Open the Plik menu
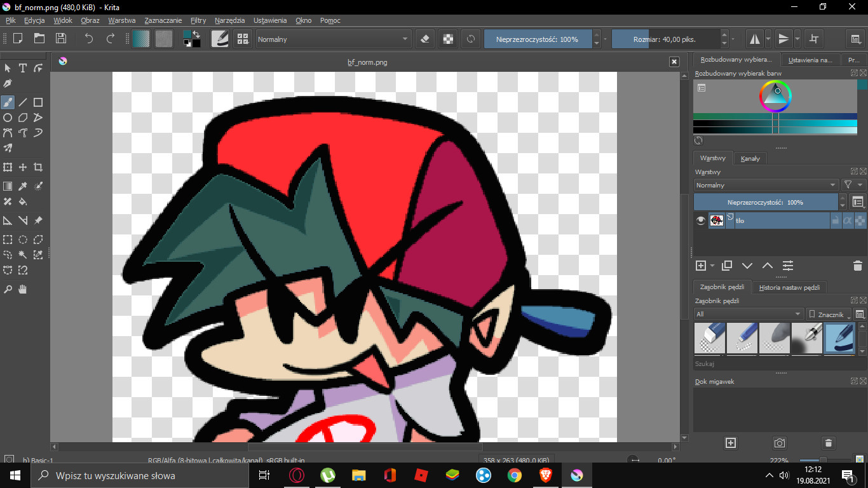The width and height of the screenshot is (868, 488). 10,20
